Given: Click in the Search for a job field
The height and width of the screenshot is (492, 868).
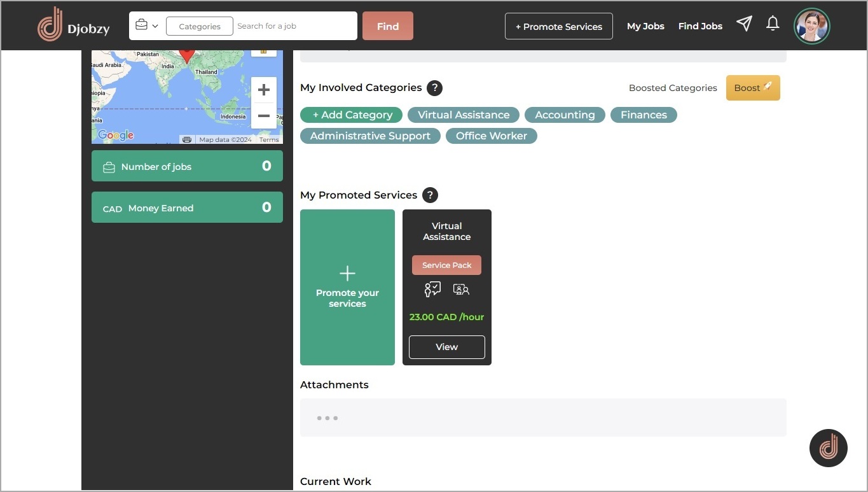Looking at the screenshot, I should pos(293,26).
